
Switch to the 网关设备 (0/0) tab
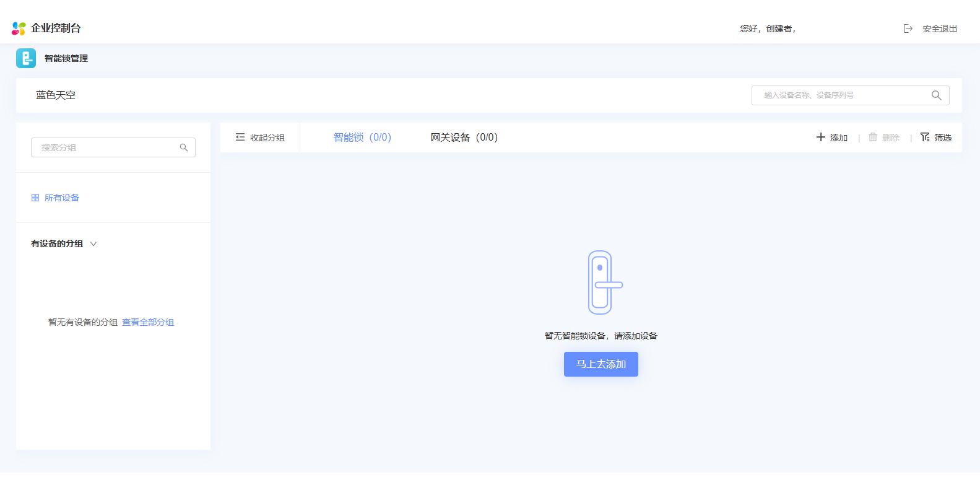464,138
